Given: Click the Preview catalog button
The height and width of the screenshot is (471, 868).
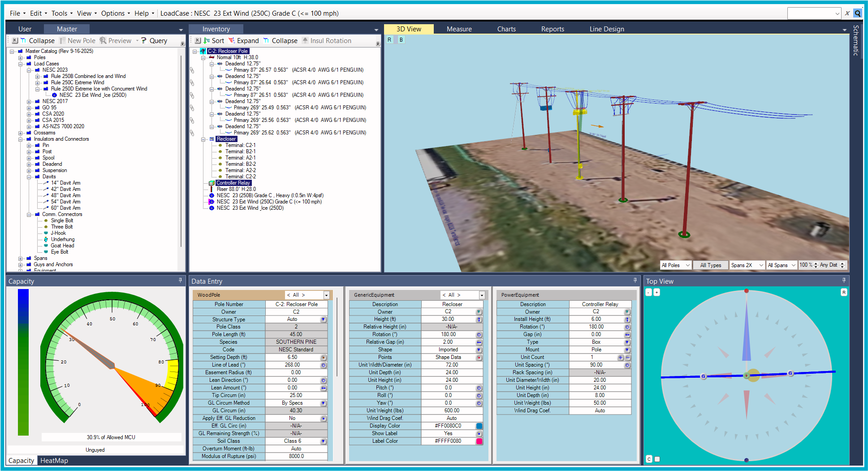Looking at the screenshot, I should coord(116,41).
